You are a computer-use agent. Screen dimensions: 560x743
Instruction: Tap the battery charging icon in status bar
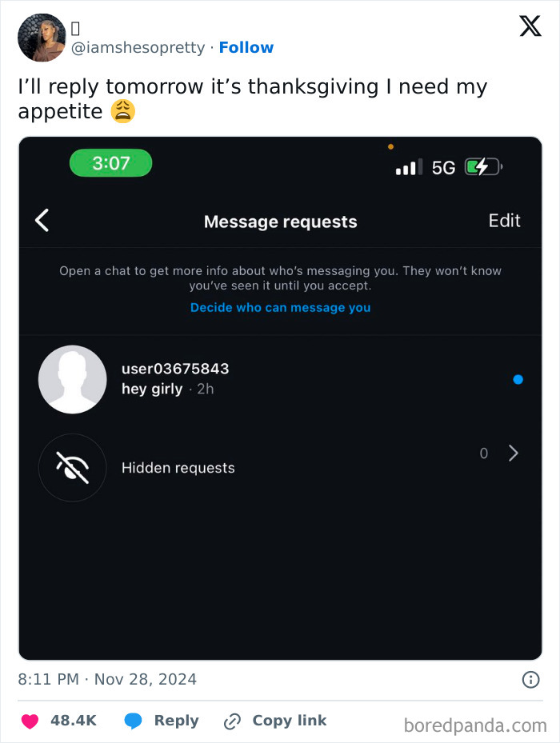483,166
